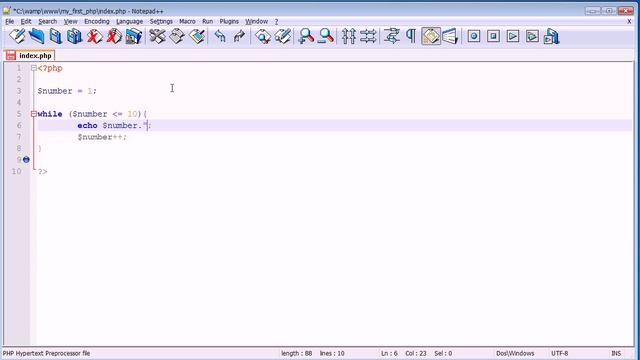The image size is (640, 360).
Task: Click the bookmark marker on line 9
Action: pyautogui.click(x=26, y=160)
